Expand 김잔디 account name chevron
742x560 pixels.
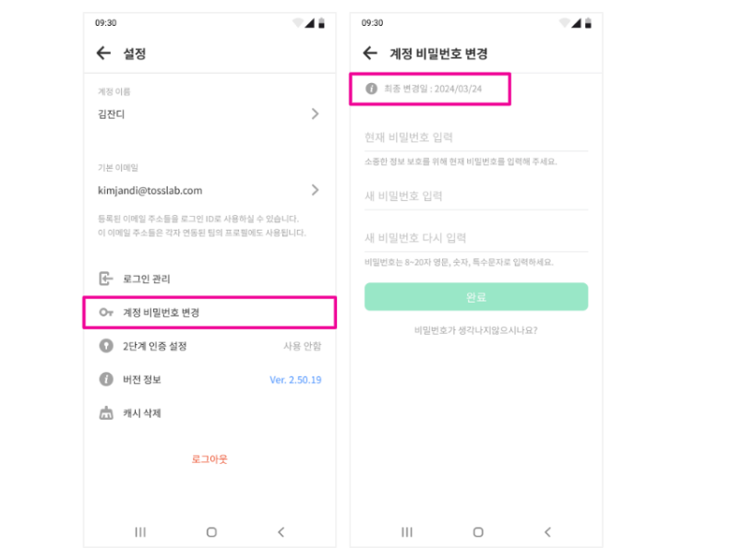(315, 113)
